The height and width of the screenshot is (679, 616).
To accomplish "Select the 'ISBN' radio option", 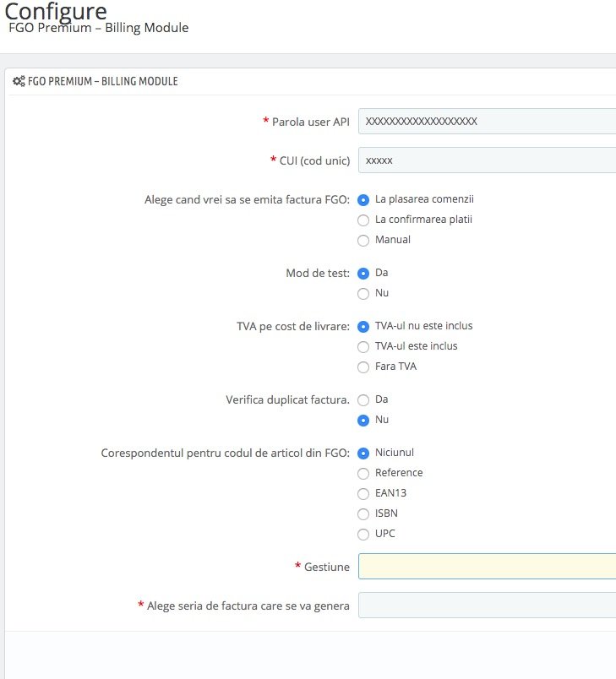I will (x=363, y=514).
